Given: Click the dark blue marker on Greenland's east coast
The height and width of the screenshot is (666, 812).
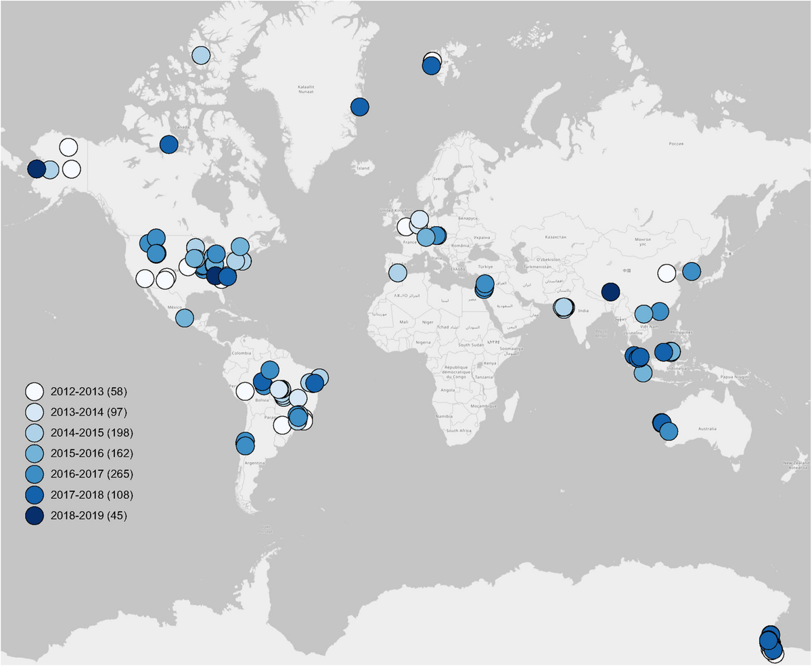Looking at the screenshot, I should click(360, 107).
